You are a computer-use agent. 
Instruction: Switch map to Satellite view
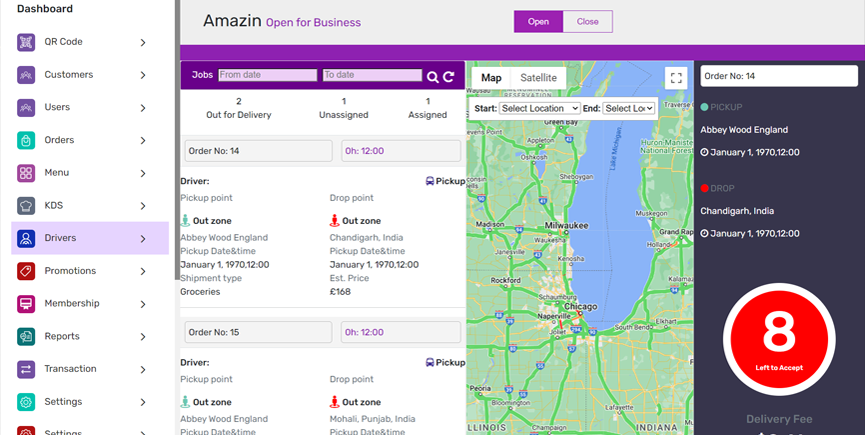(x=538, y=78)
